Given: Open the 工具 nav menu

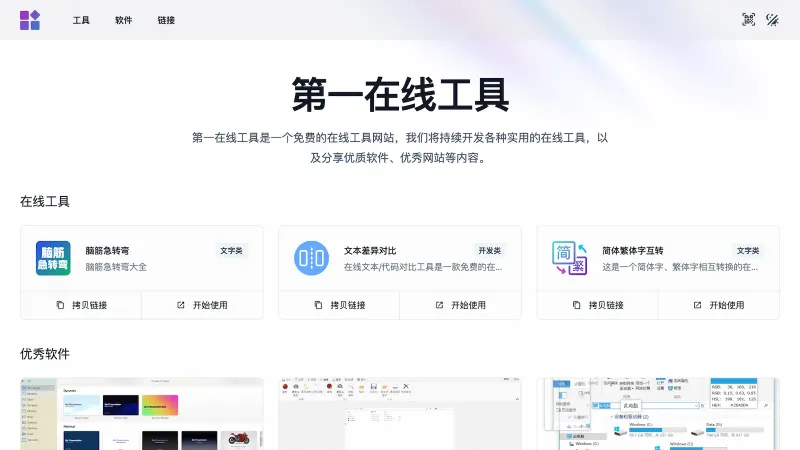Looking at the screenshot, I should pyautogui.click(x=81, y=20).
